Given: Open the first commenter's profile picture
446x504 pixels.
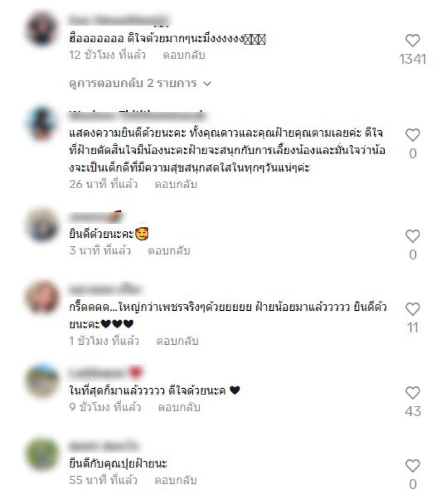Looking at the screenshot, I should tap(42, 29).
